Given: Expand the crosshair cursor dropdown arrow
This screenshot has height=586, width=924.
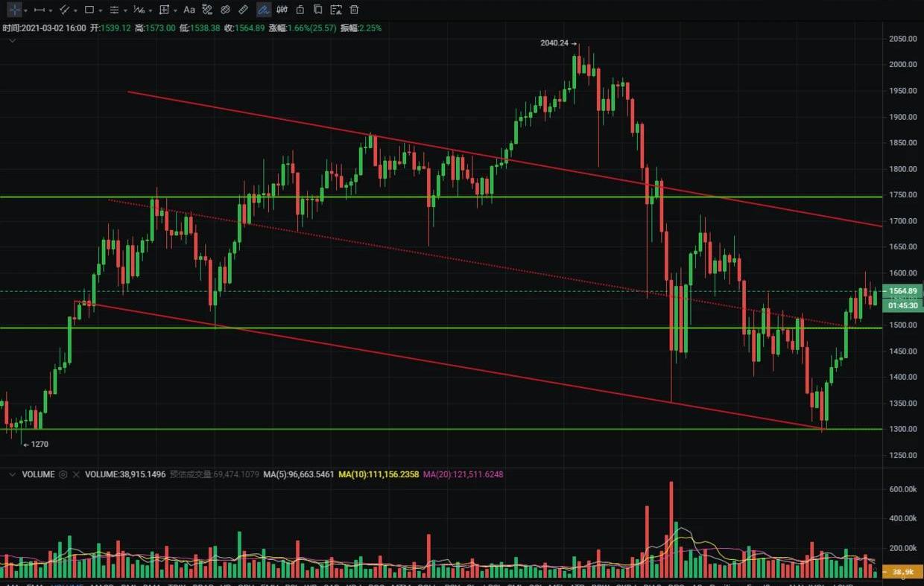Looking at the screenshot, I should click(x=26, y=10).
